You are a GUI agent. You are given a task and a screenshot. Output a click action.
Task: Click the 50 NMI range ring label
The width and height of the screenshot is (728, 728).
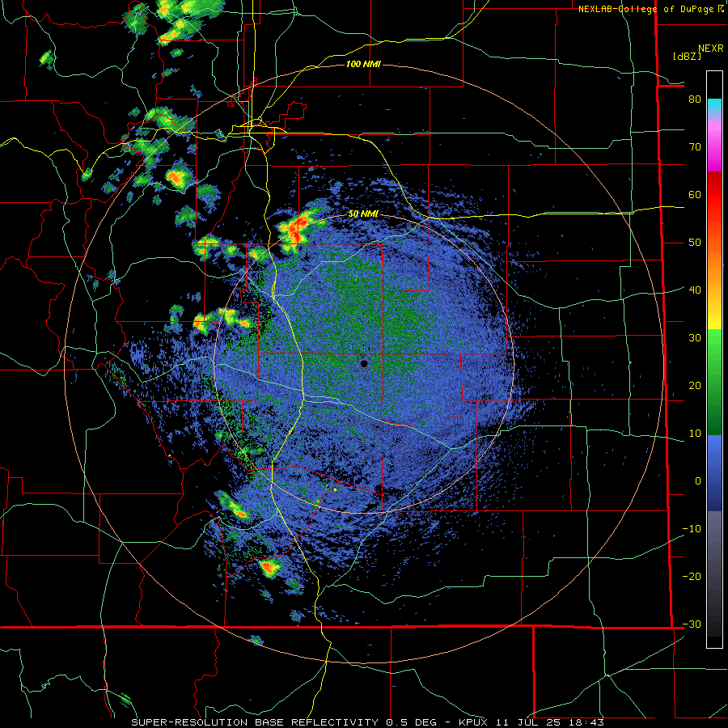point(363,214)
